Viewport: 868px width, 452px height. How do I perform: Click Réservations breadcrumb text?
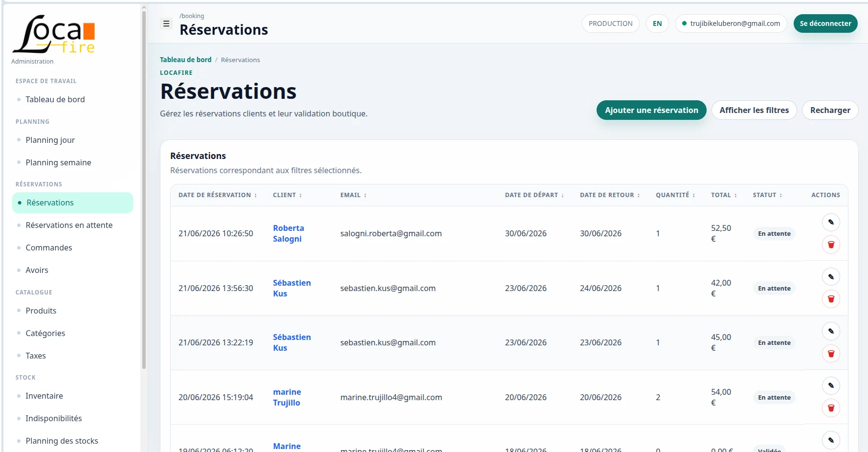[241, 60]
